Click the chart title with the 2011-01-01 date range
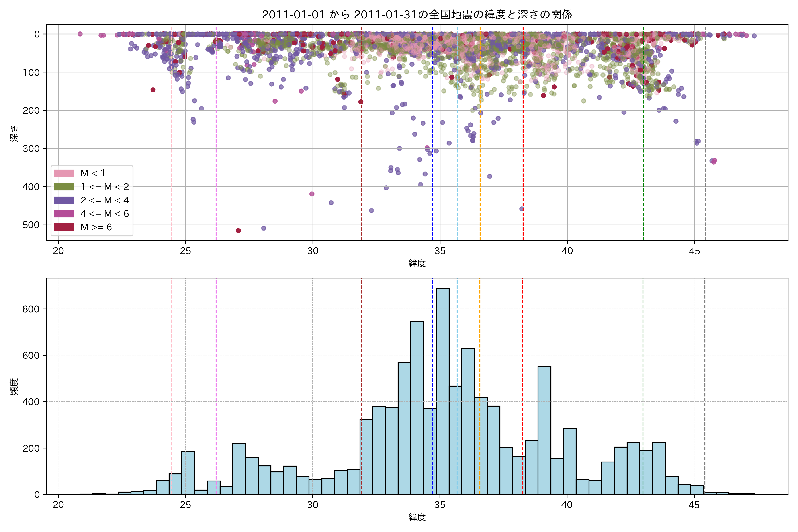Image resolution: width=798 pixels, height=532 pixels. point(417,15)
